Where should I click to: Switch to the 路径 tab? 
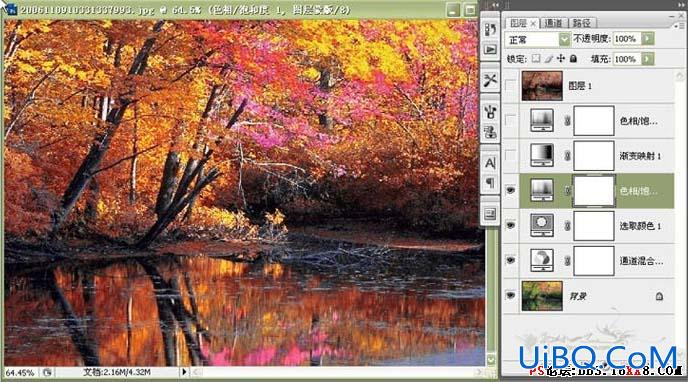pyautogui.click(x=582, y=23)
